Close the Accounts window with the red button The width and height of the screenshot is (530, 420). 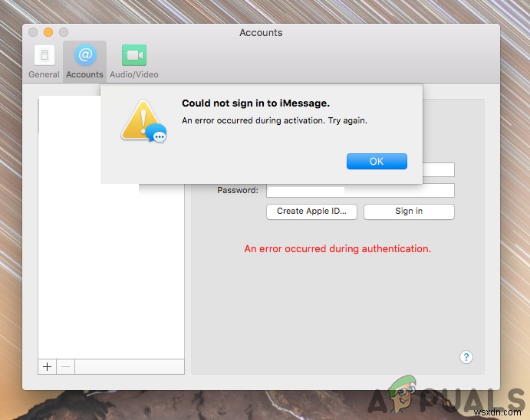coord(33,32)
